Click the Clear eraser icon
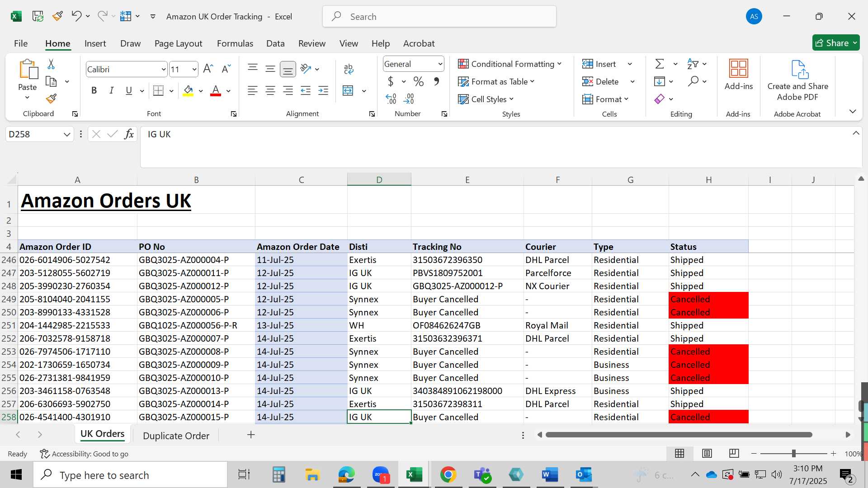868x488 pixels. click(660, 99)
